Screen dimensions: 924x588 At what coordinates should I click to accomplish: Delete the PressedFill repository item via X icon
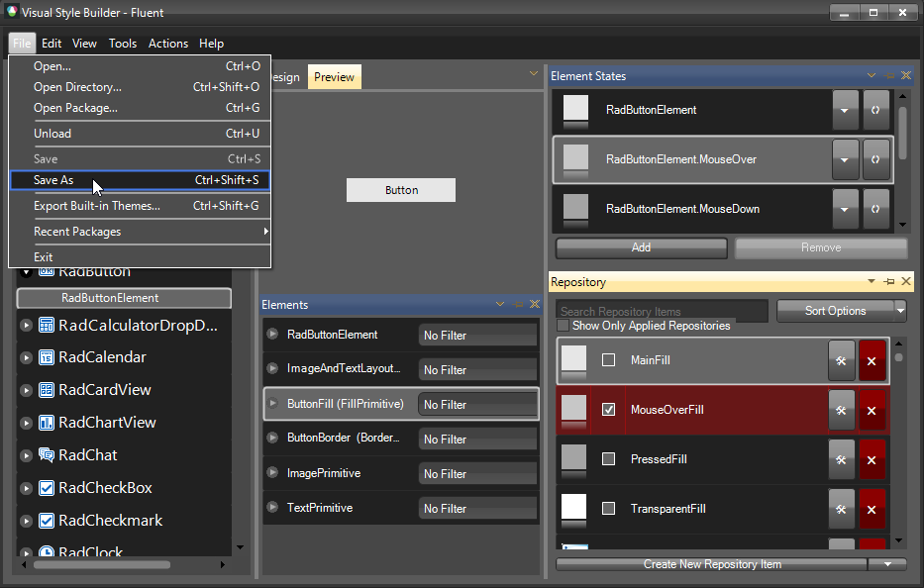click(871, 459)
